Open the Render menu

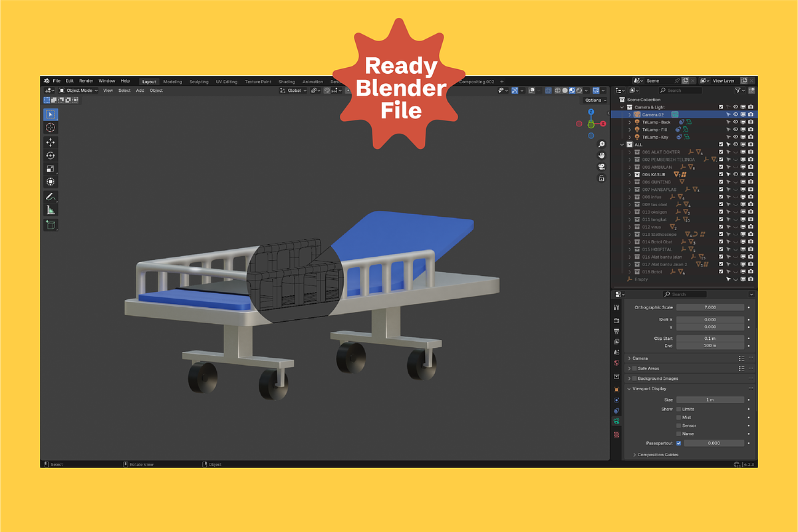pyautogui.click(x=86, y=81)
